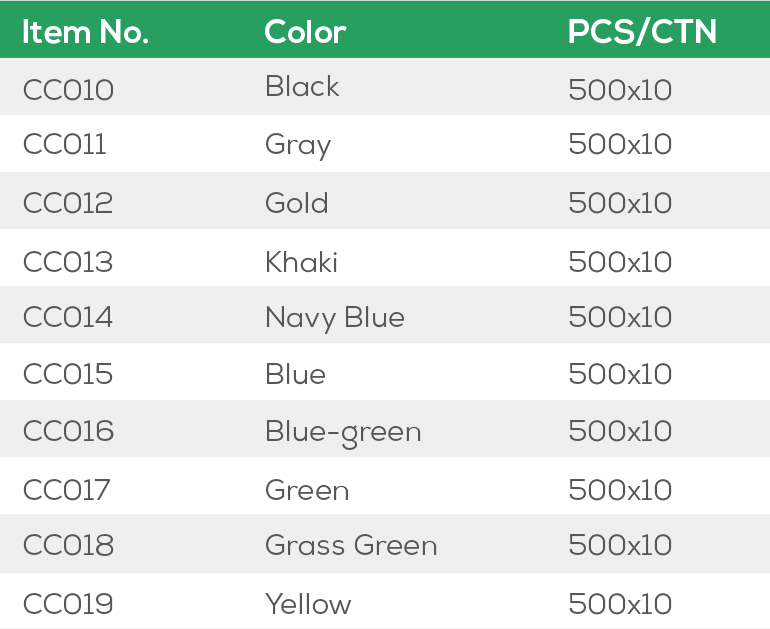Select the 500x10 quantity in CC016 row
The height and width of the screenshot is (629, 770).
pyautogui.click(x=620, y=432)
